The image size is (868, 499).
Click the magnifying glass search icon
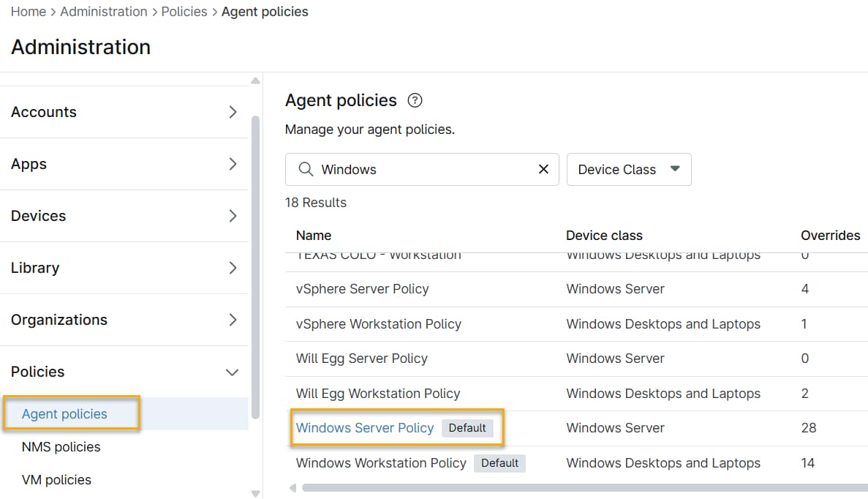click(x=306, y=169)
